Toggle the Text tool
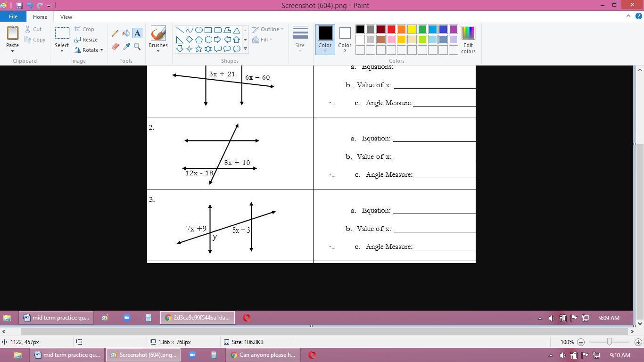Image resolution: width=644 pixels, height=362 pixels. coord(137,33)
